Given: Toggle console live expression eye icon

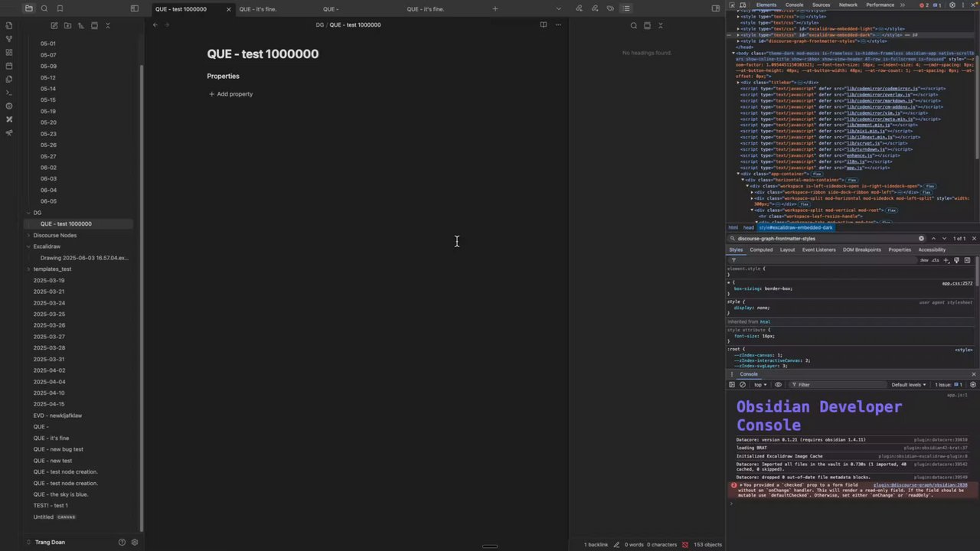Looking at the screenshot, I should tap(779, 385).
